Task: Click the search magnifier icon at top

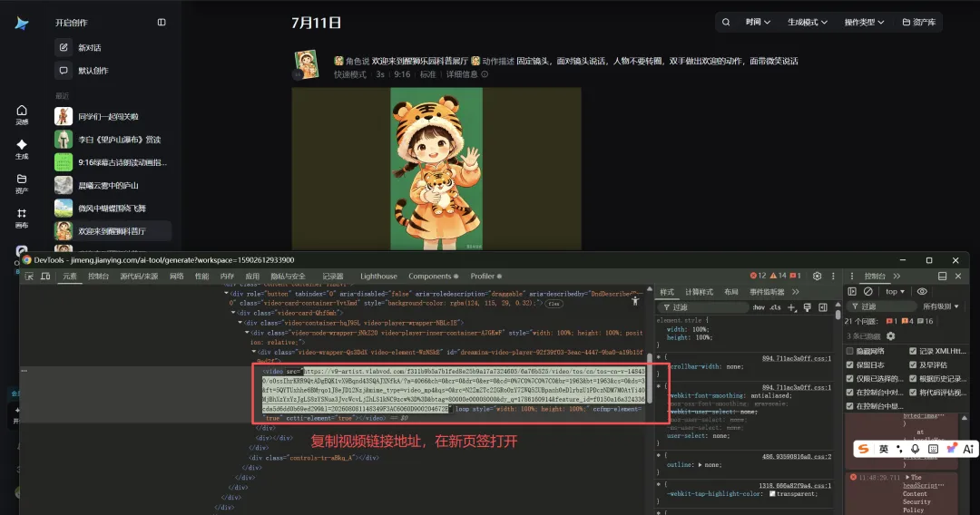Action: (726, 23)
